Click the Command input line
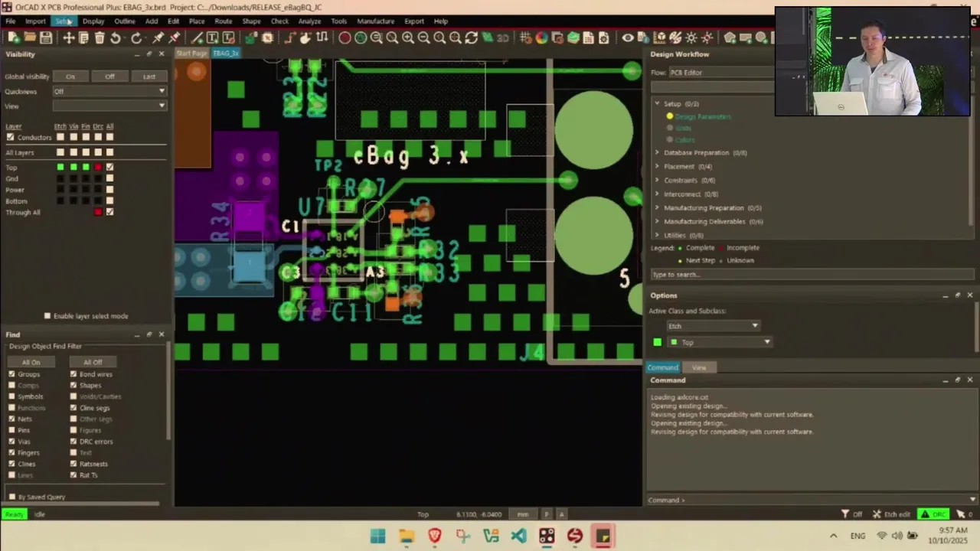 click(x=812, y=500)
